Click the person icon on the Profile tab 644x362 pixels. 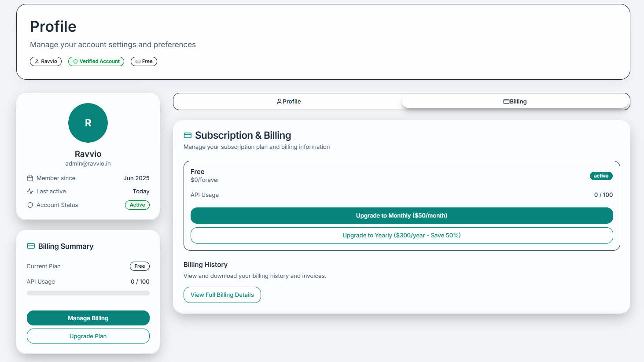[279, 101]
